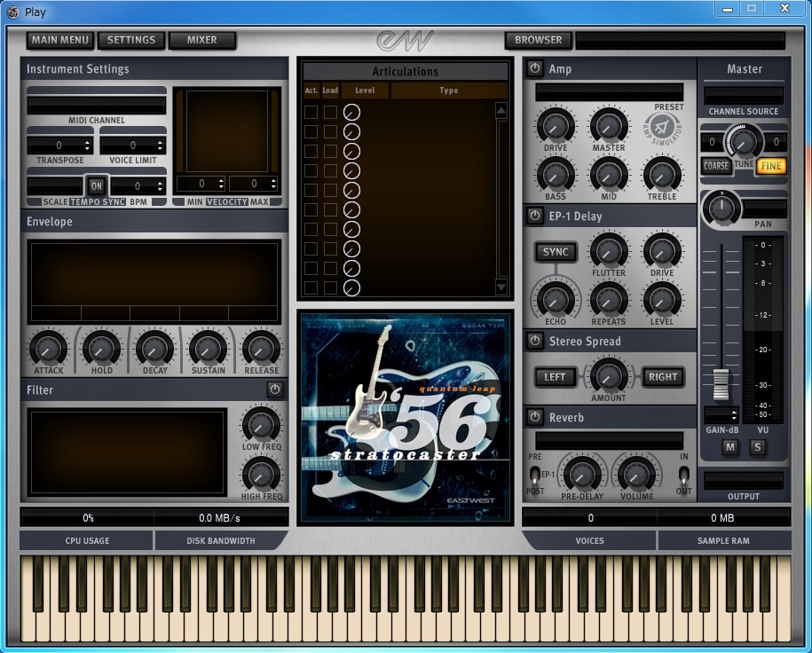The image size is (812, 653).
Task: Click the Envelope ATTACK knob
Action: [48, 349]
